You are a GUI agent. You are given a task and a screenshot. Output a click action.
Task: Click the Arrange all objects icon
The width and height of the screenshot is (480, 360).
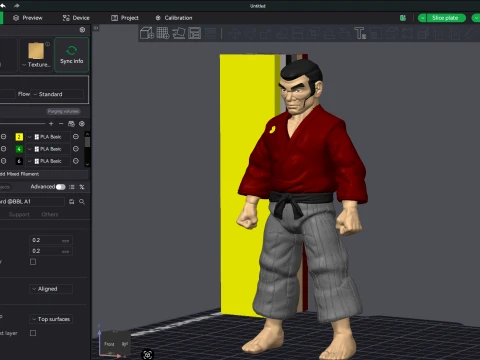click(194, 33)
